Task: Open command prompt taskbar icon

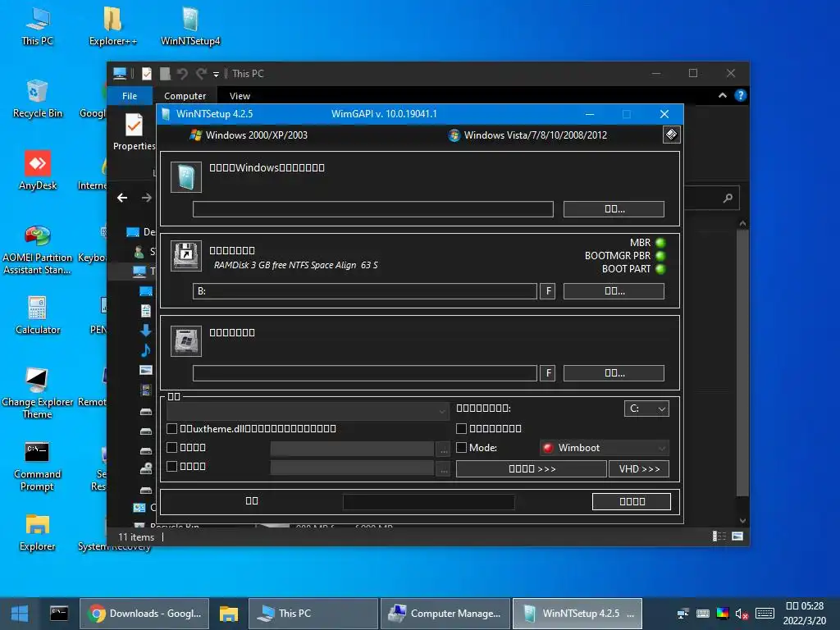Action: tap(59, 614)
